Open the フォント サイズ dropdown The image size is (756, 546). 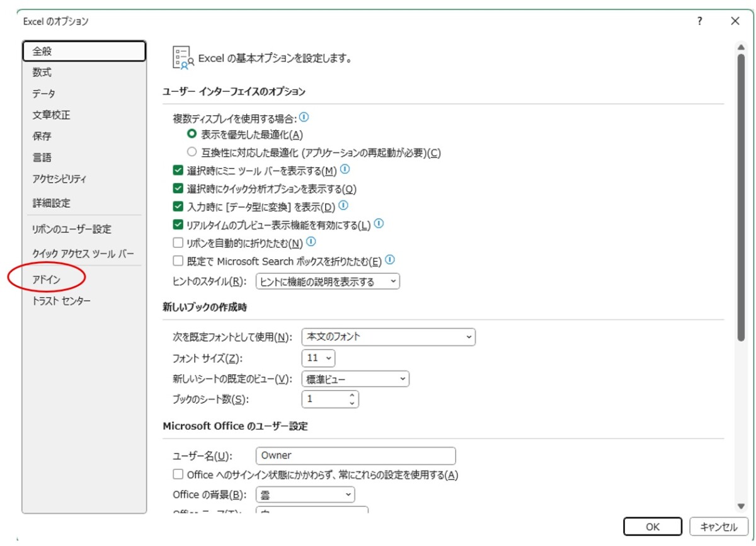tap(319, 358)
